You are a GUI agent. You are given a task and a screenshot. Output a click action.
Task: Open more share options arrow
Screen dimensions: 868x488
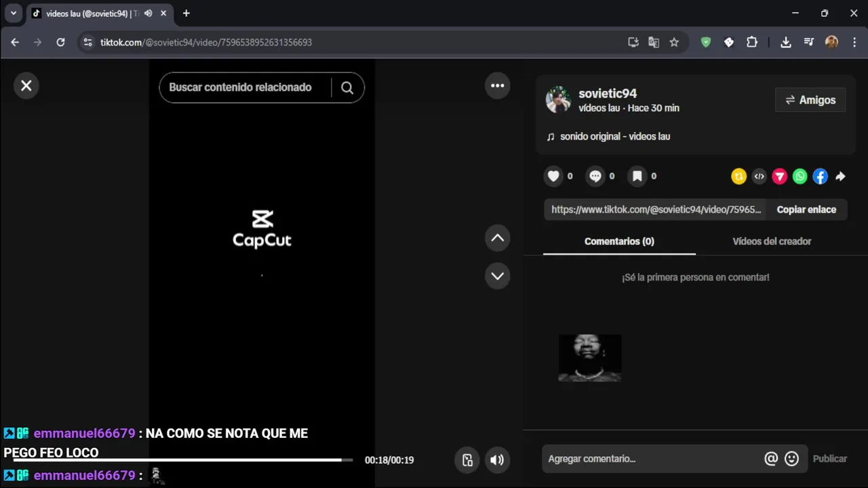click(x=840, y=176)
